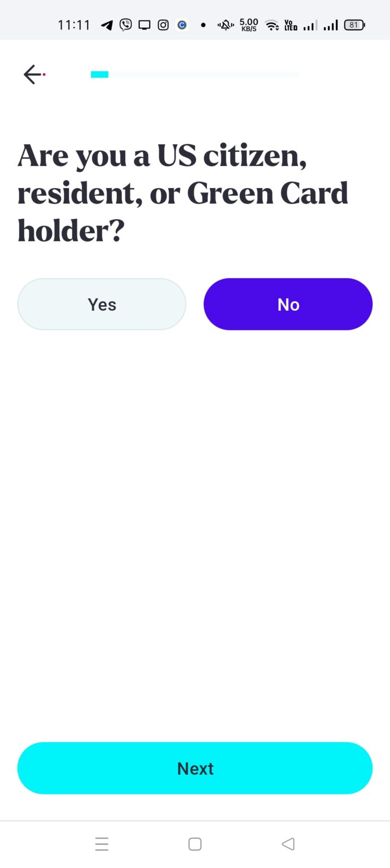Tap the back arrow icon

(x=33, y=75)
